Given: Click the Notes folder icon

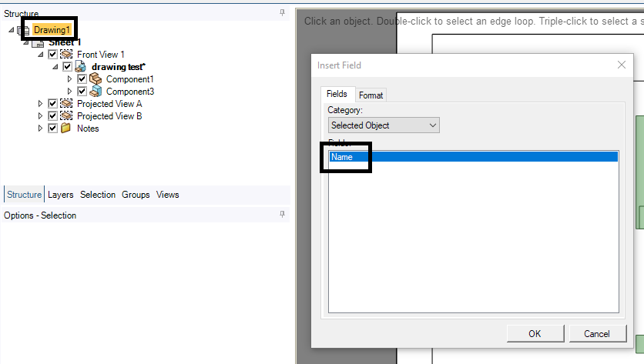Looking at the screenshot, I should (65, 128).
